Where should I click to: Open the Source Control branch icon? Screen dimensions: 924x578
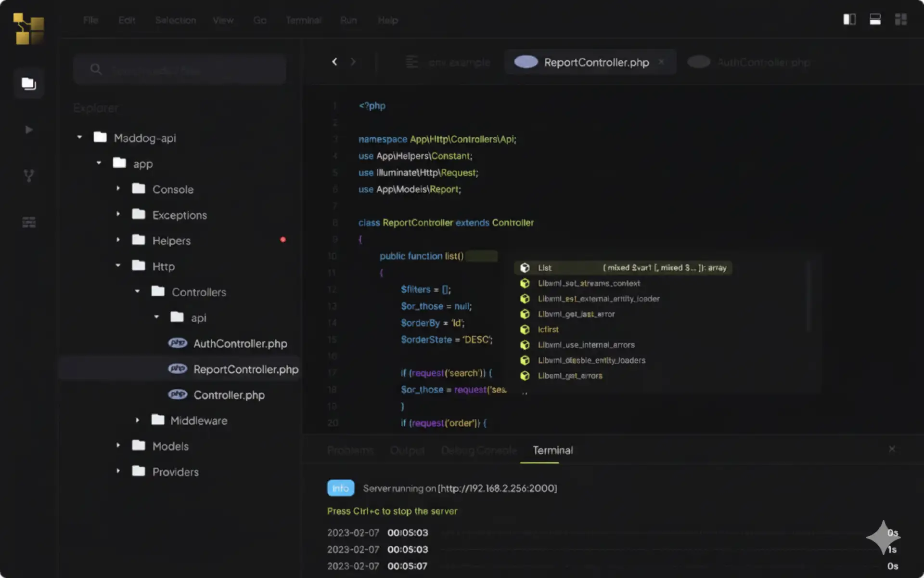pyautogui.click(x=29, y=176)
